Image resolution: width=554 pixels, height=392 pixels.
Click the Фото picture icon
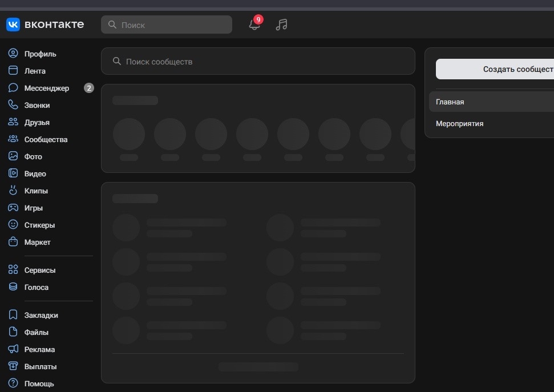point(13,156)
